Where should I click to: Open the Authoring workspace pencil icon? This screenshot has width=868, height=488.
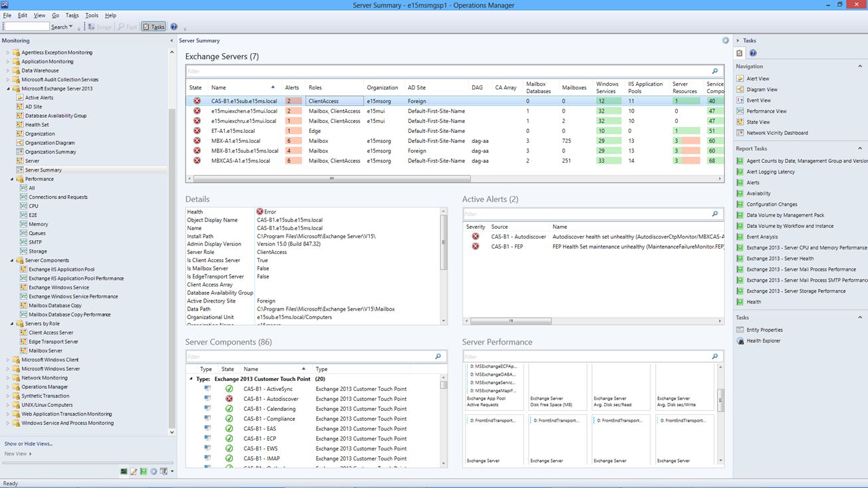click(x=134, y=471)
